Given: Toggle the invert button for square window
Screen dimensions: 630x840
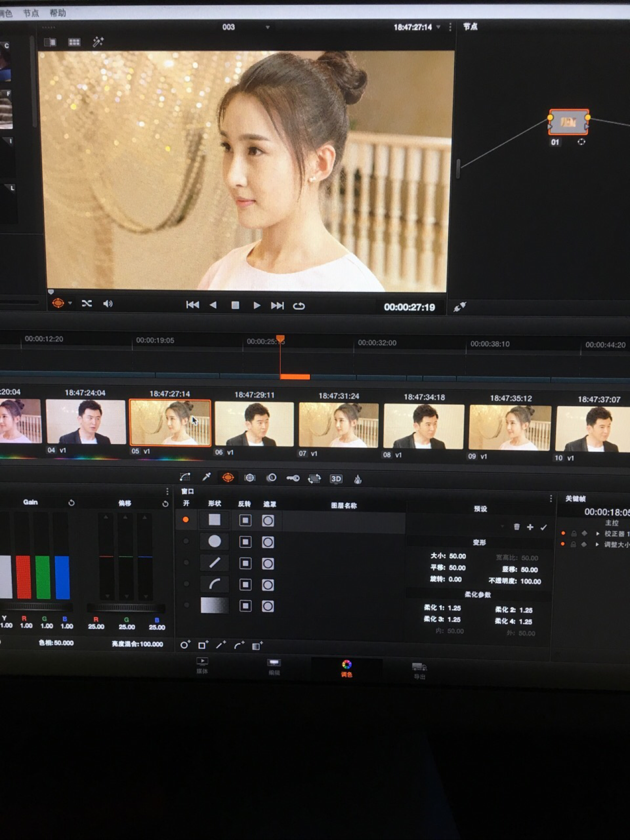Looking at the screenshot, I should click(245, 521).
